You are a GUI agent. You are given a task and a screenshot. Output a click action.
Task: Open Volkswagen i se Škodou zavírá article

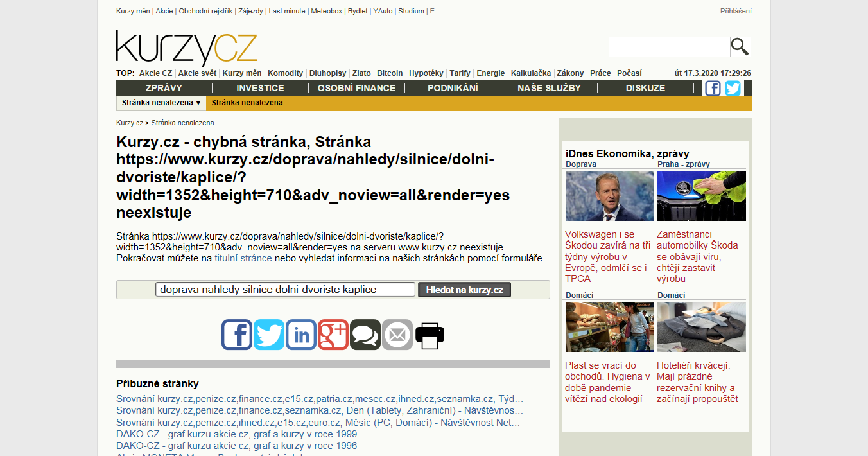pos(608,256)
